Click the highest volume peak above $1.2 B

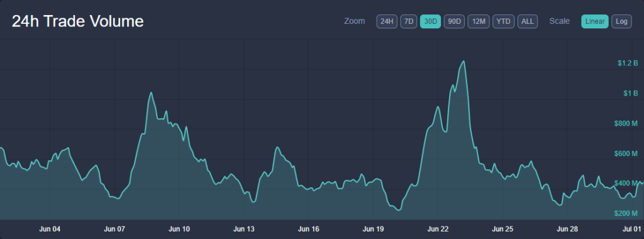(464, 62)
